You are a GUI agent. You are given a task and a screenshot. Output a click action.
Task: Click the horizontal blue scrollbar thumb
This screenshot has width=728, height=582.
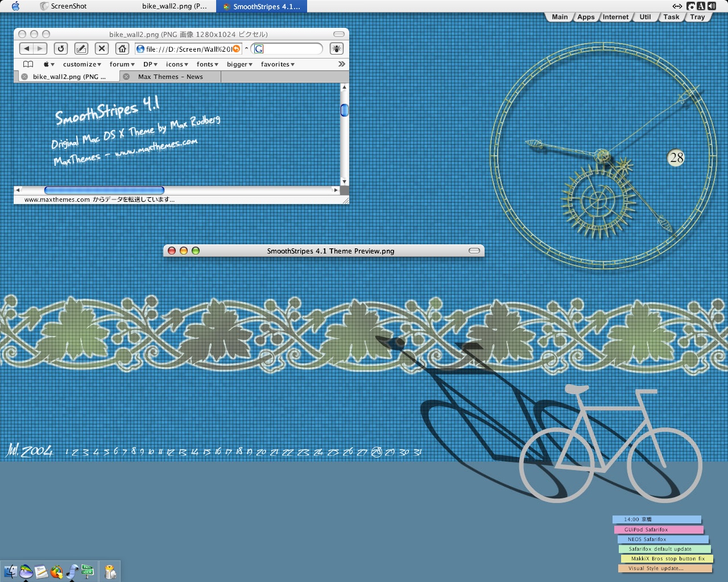104,190
